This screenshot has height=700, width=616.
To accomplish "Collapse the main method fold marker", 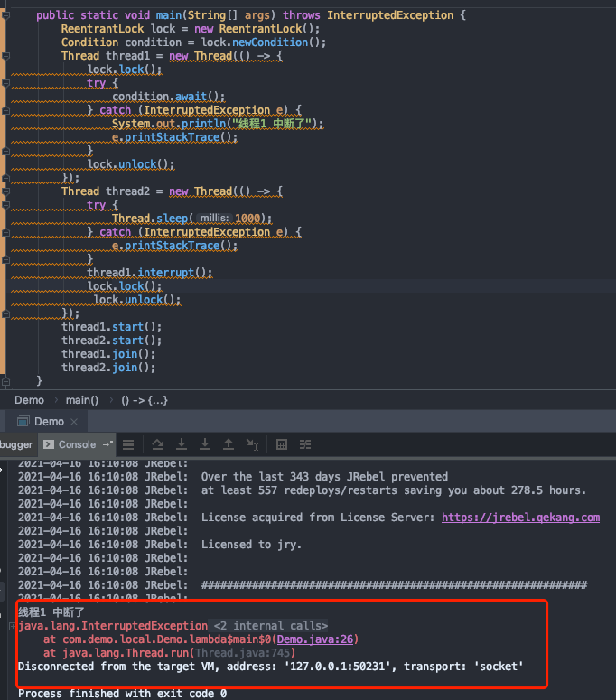I will pyautogui.click(x=5, y=15).
